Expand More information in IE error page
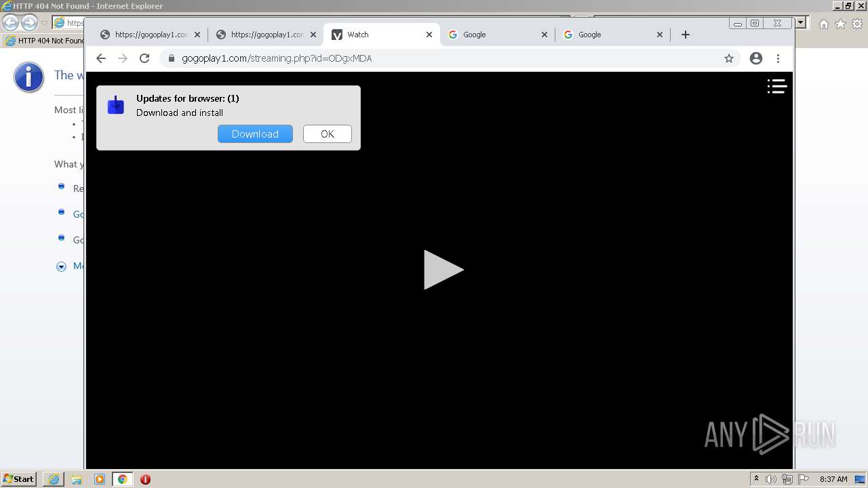The image size is (868, 488). (x=61, y=266)
